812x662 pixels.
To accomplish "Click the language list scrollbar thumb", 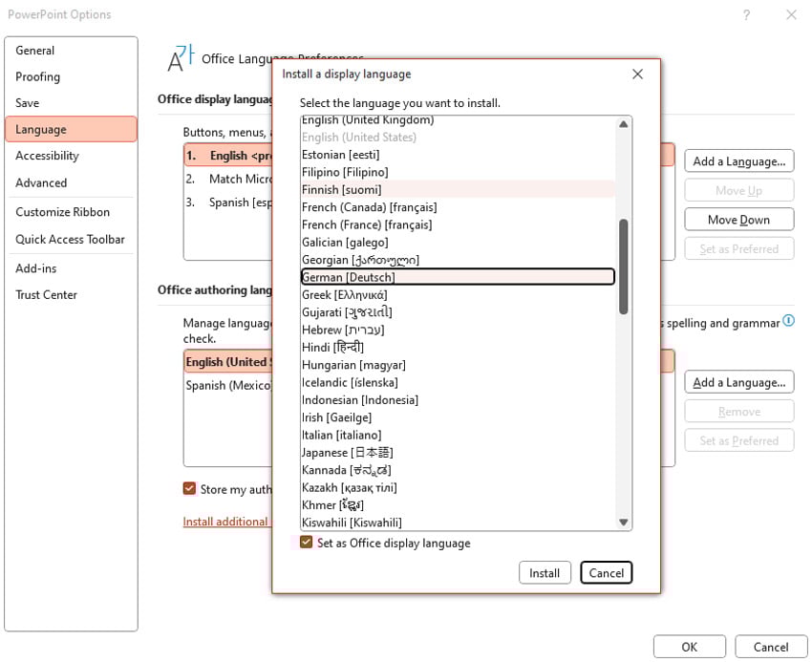I will pos(623,267).
